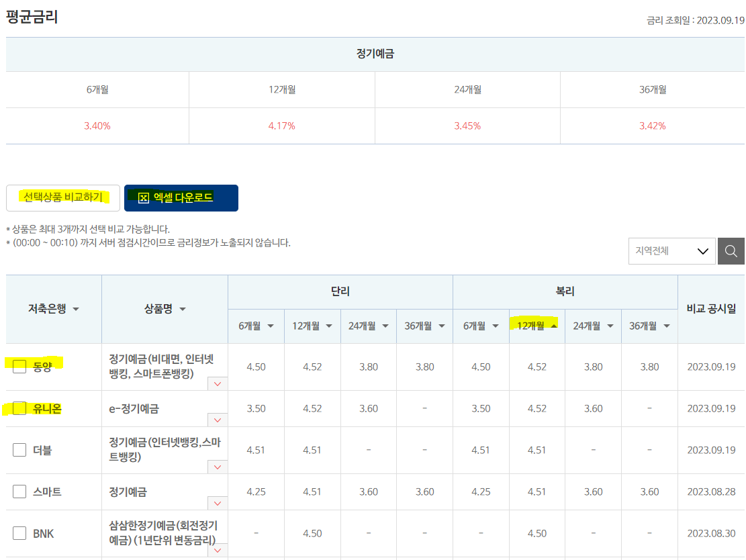
Task: Select the 더블 bank checkbox
Action: coord(19,449)
